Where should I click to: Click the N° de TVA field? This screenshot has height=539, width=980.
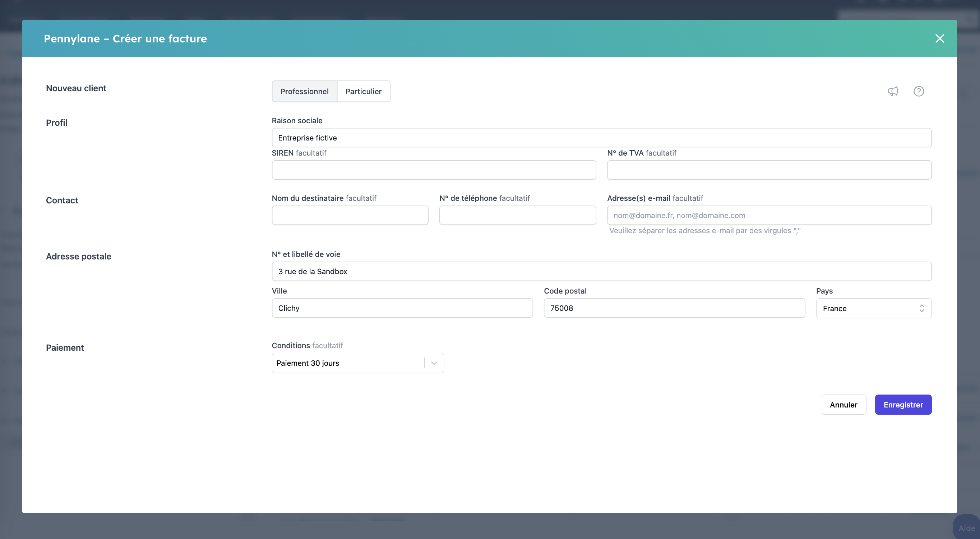click(x=769, y=170)
